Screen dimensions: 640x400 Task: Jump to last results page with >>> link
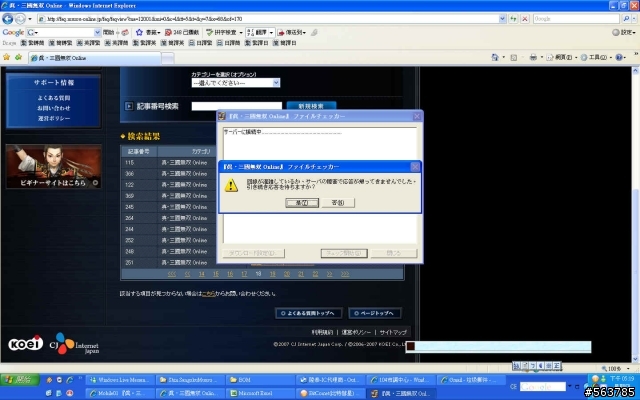click(x=345, y=274)
